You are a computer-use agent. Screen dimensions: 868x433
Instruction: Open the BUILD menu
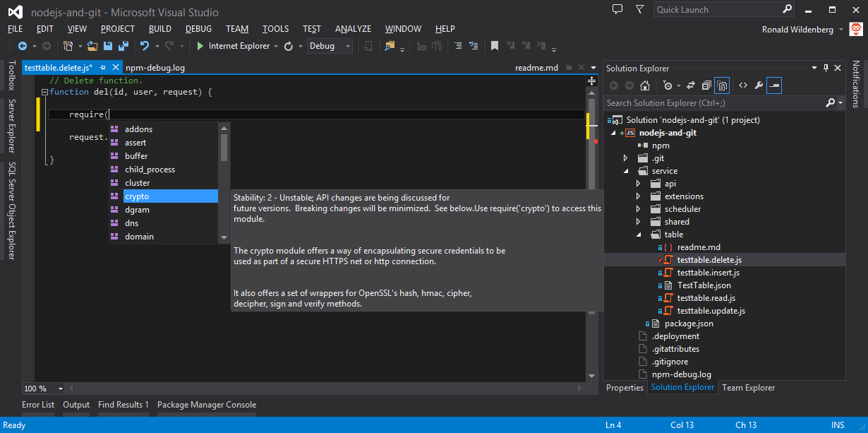[x=159, y=29]
